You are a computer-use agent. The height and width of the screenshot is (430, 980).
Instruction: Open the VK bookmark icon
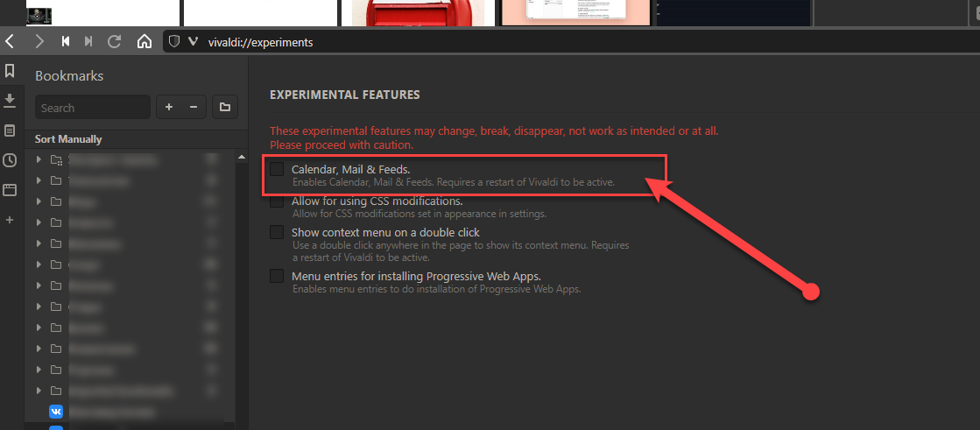[56, 412]
